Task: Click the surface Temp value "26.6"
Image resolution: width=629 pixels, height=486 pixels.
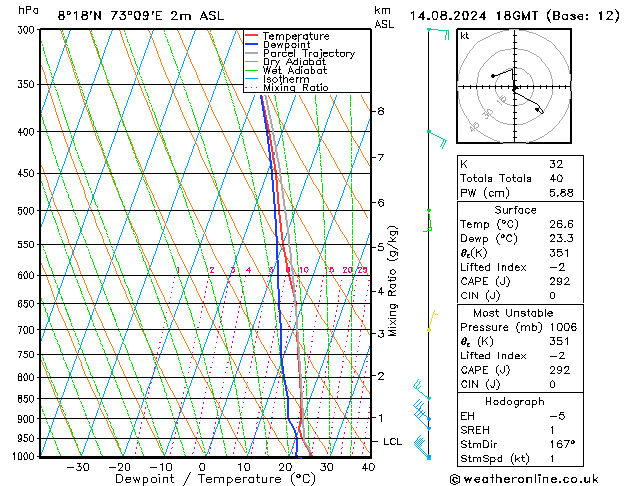Action: coord(561,224)
